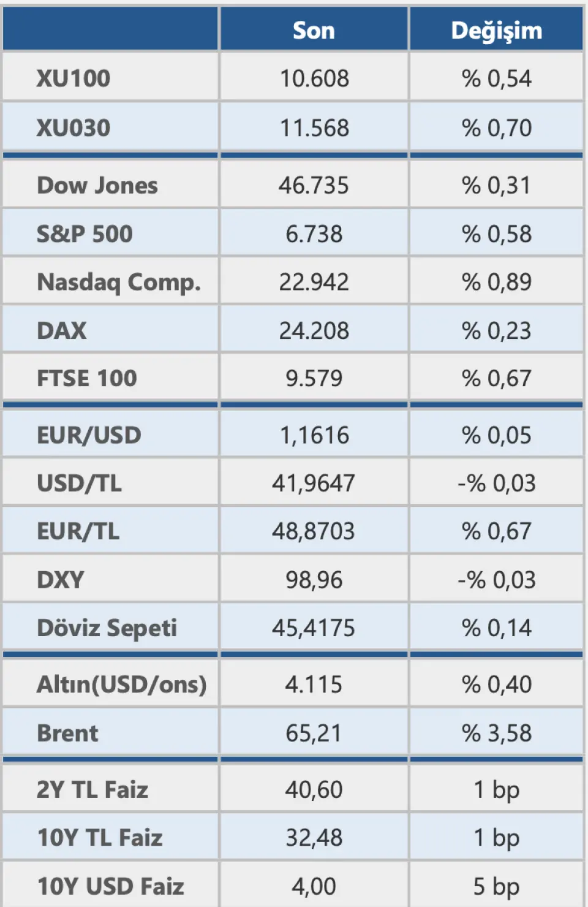The width and height of the screenshot is (588, 907).
Task: Select the 2Y TL Faiz value 40,60
Action: coord(314,790)
